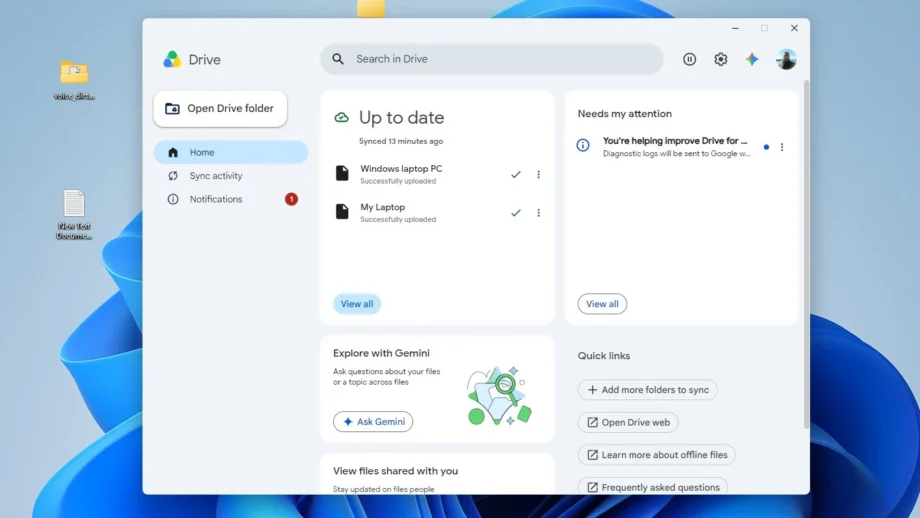
Task: Open Settings via the gear icon
Action: coord(721,59)
